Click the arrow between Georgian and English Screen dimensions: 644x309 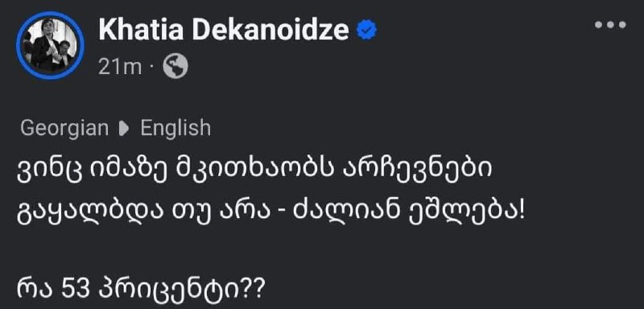pos(124,130)
